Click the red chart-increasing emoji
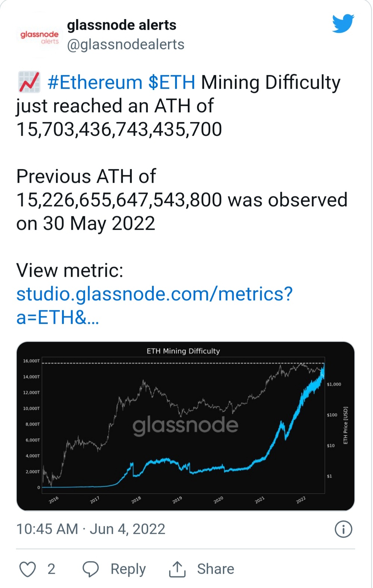This screenshot has height=588, width=373. tap(29, 82)
